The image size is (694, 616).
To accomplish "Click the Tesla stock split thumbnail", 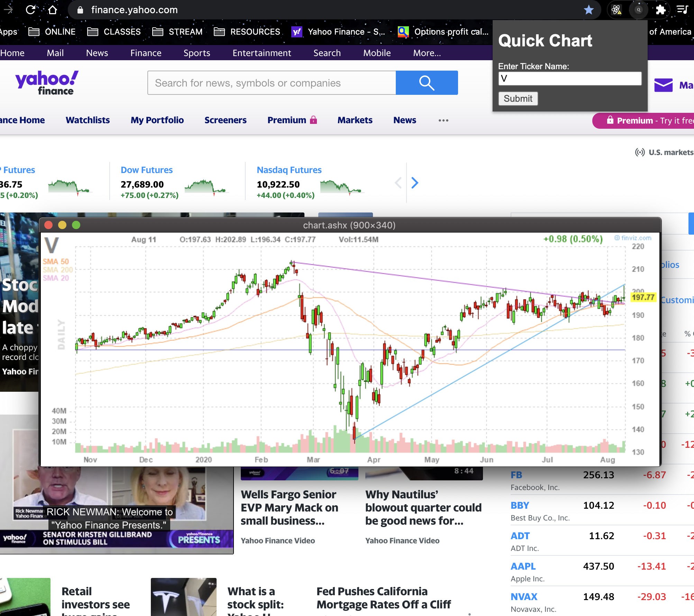I will pos(184,597).
